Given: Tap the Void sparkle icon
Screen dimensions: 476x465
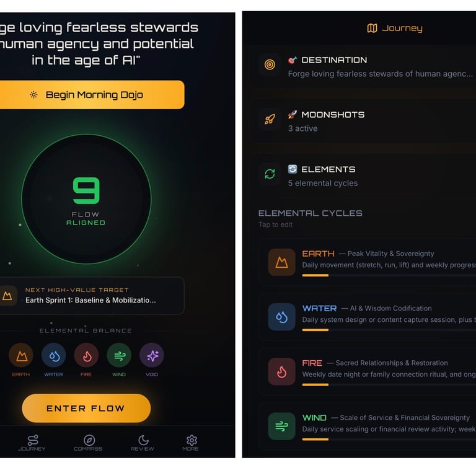Looking at the screenshot, I should click(152, 355).
